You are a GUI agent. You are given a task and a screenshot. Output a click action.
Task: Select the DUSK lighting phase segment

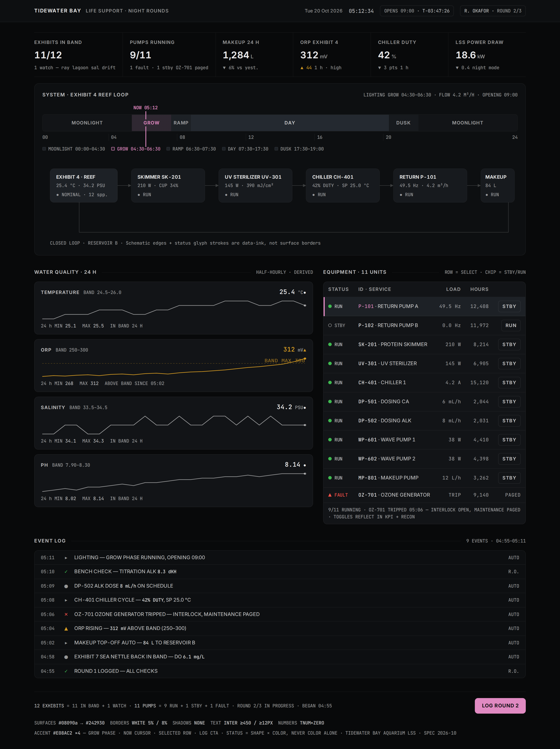(403, 123)
